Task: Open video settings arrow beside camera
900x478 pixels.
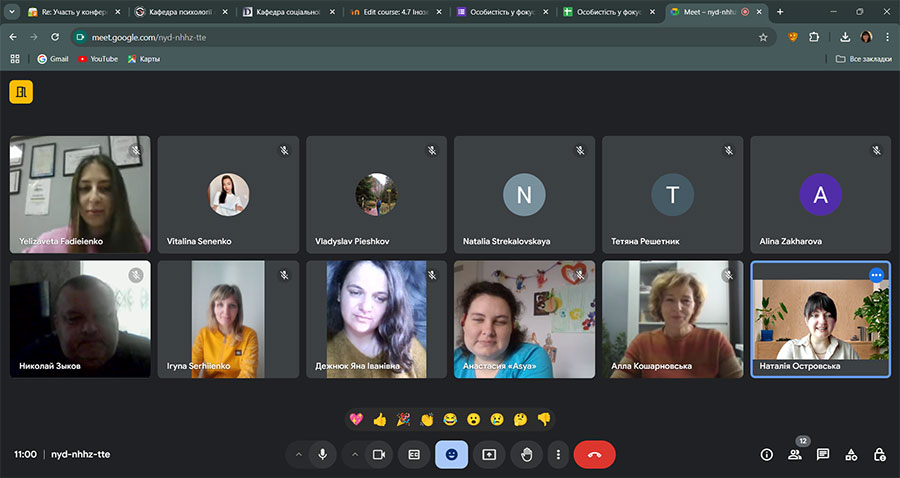Action: coord(355,454)
